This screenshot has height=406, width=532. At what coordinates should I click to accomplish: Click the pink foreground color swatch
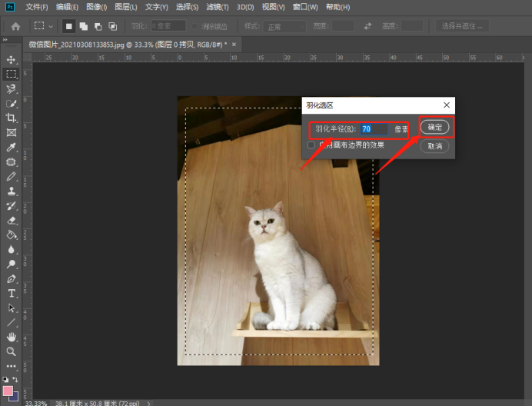click(x=8, y=391)
